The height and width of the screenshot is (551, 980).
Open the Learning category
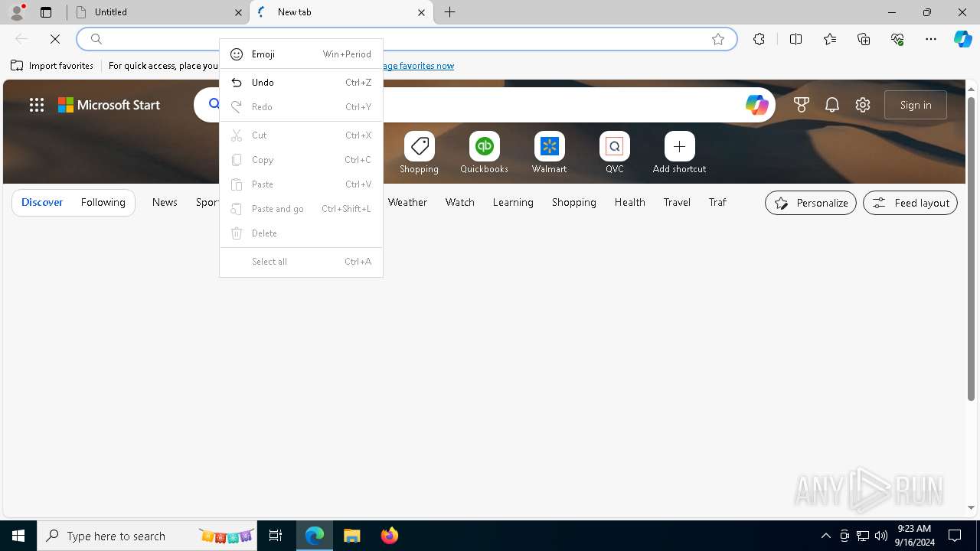[513, 202]
